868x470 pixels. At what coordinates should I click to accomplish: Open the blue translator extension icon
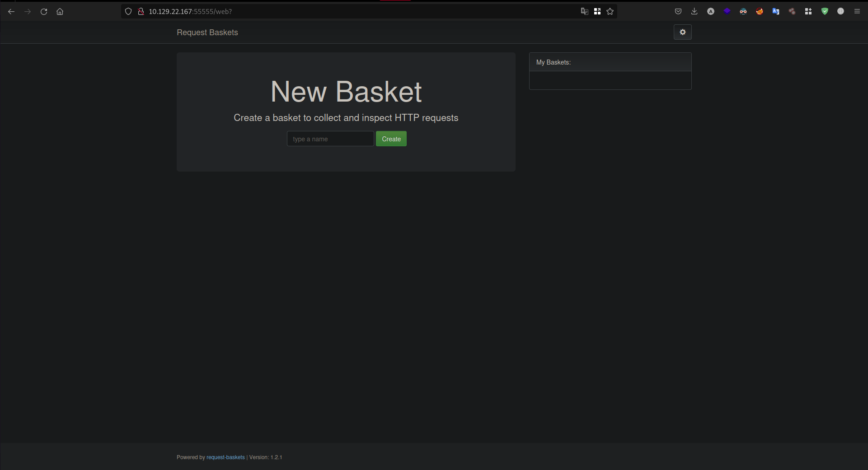[776, 12]
